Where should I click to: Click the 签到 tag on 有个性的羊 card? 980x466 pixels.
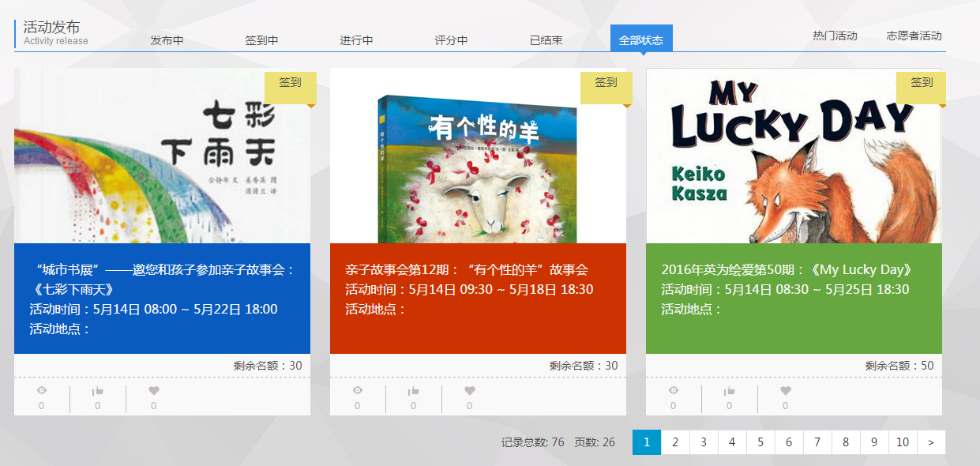[x=606, y=87]
